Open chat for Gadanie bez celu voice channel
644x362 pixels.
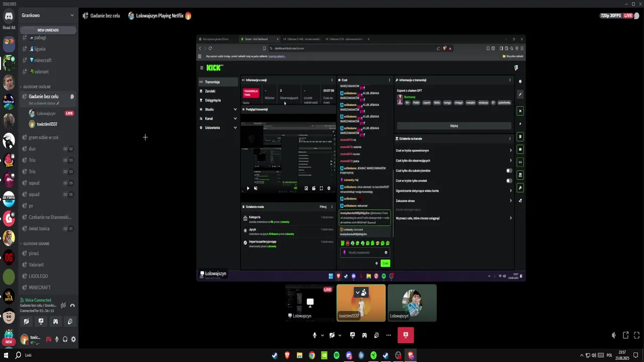72,97
